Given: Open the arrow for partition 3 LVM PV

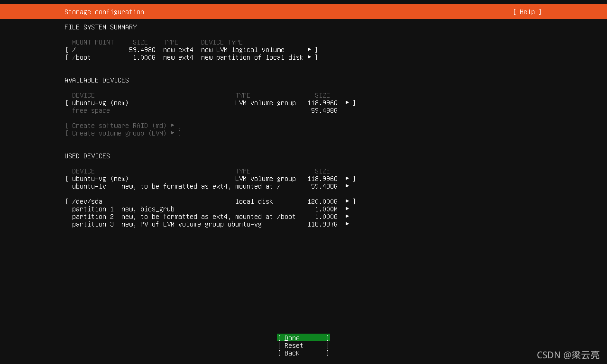Looking at the screenshot, I should pyautogui.click(x=347, y=224).
